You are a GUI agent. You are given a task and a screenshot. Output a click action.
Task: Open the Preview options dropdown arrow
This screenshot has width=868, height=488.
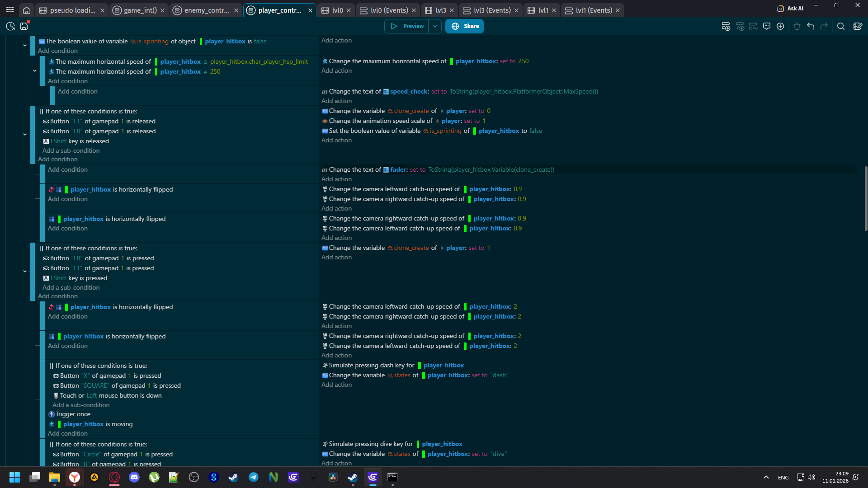435,26
